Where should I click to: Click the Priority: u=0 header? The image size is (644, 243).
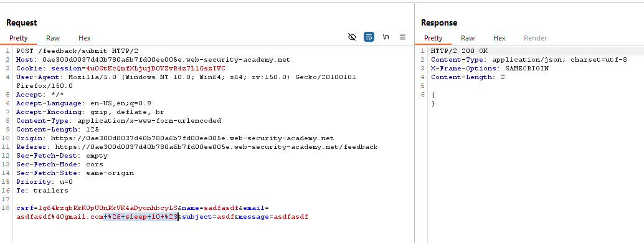[x=44, y=182]
